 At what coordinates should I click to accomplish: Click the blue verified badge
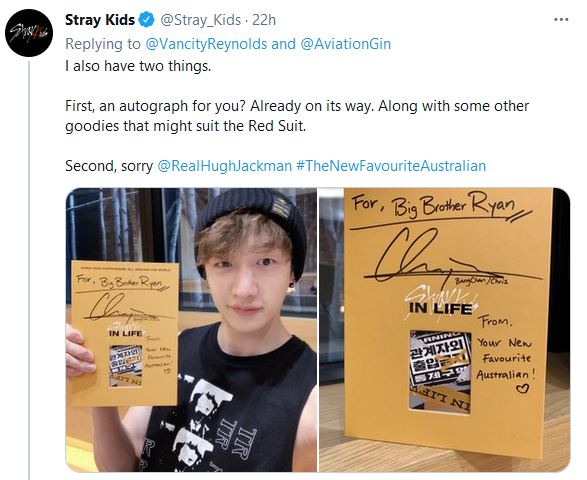(147, 20)
